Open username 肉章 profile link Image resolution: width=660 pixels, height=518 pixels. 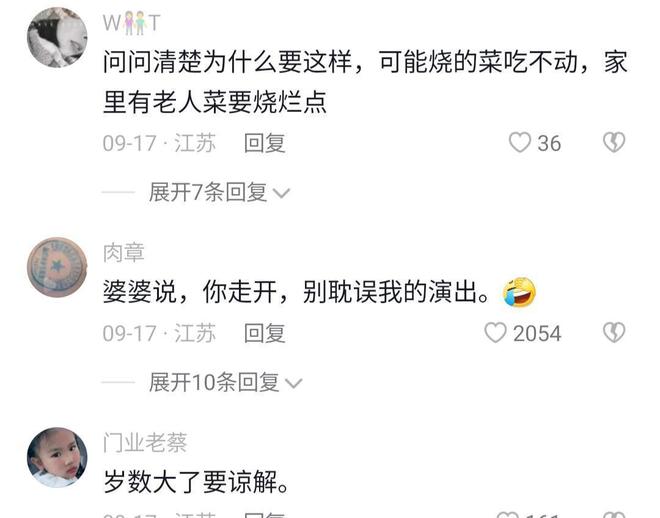coord(124,253)
